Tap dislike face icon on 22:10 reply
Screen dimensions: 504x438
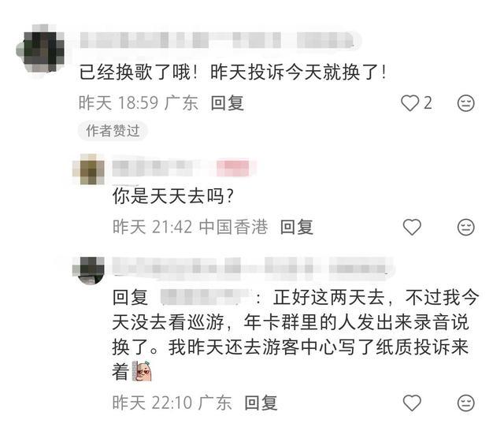(465, 403)
